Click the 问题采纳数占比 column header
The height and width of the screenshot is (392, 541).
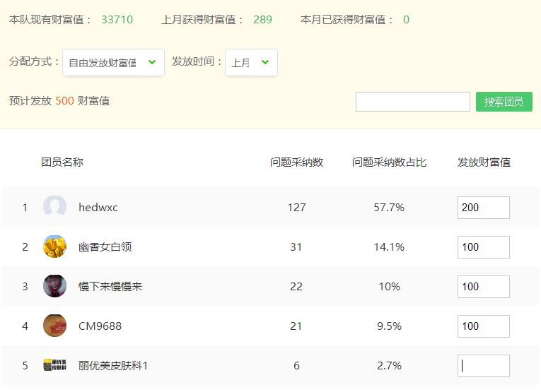[389, 162]
